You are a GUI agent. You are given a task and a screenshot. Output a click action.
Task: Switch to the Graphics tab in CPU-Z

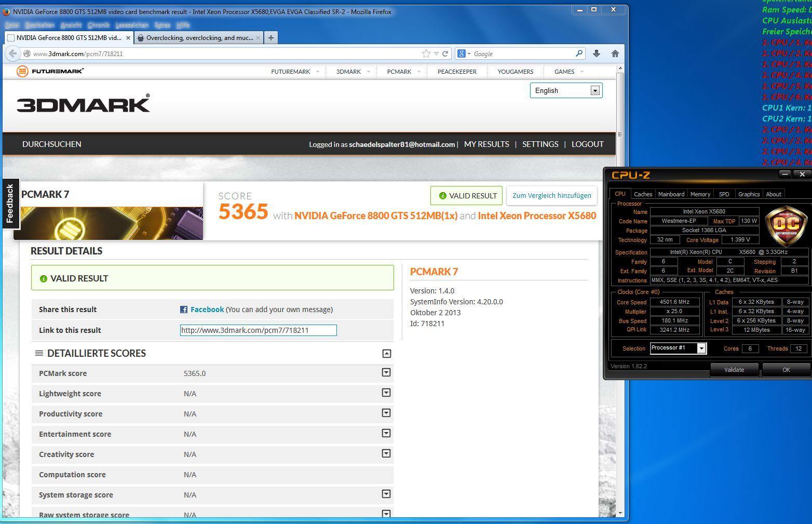[x=749, y=194]
